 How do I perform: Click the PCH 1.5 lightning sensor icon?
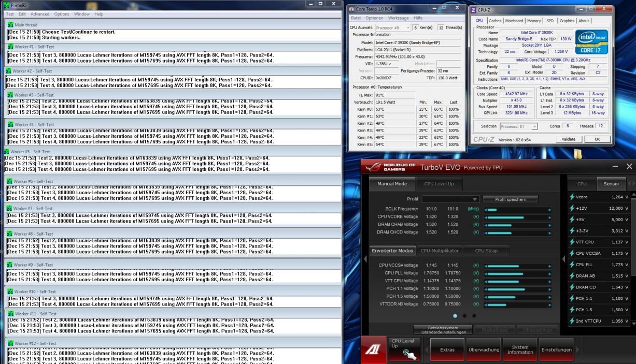click(x=572, y=310)
